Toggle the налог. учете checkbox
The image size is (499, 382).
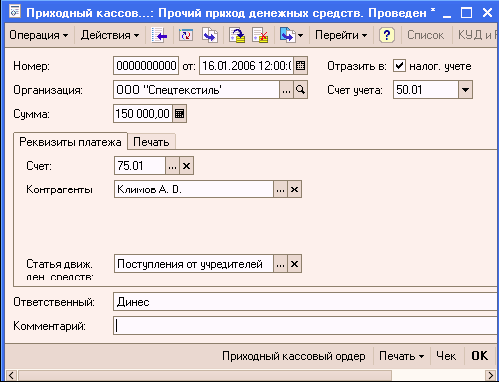(399, 66)
